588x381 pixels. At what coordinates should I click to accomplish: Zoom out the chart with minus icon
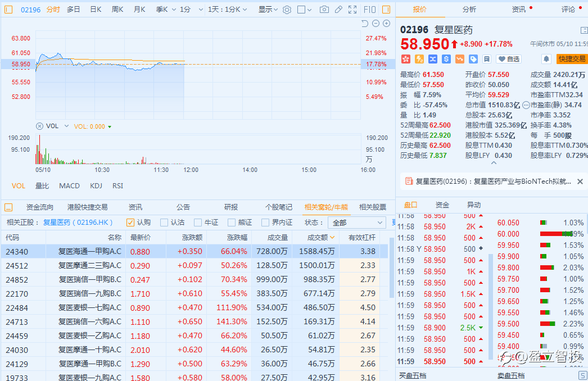tap(376, 24)
